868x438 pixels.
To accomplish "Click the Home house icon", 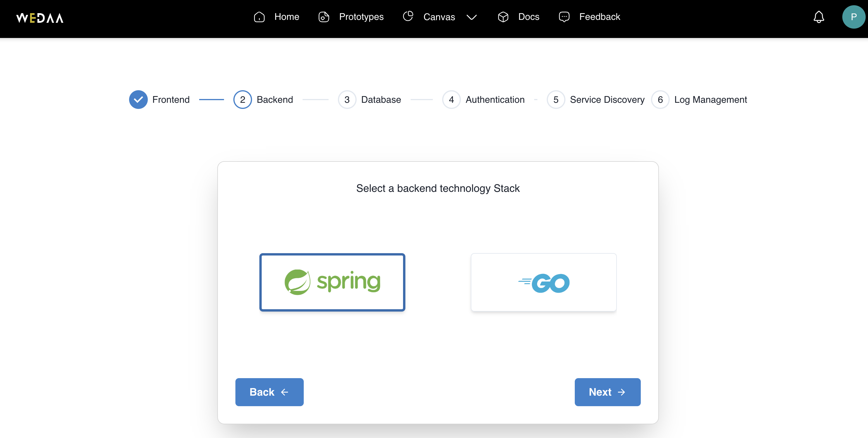I will pyautogui.click(x=259, y=17).
